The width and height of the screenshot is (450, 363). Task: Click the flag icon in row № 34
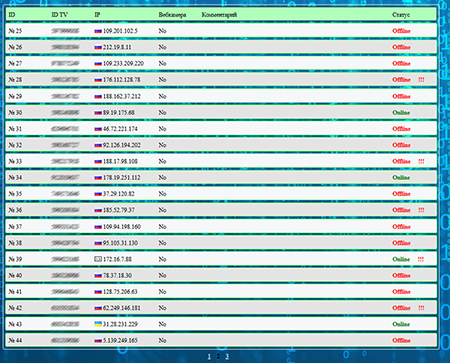(98, 178)
